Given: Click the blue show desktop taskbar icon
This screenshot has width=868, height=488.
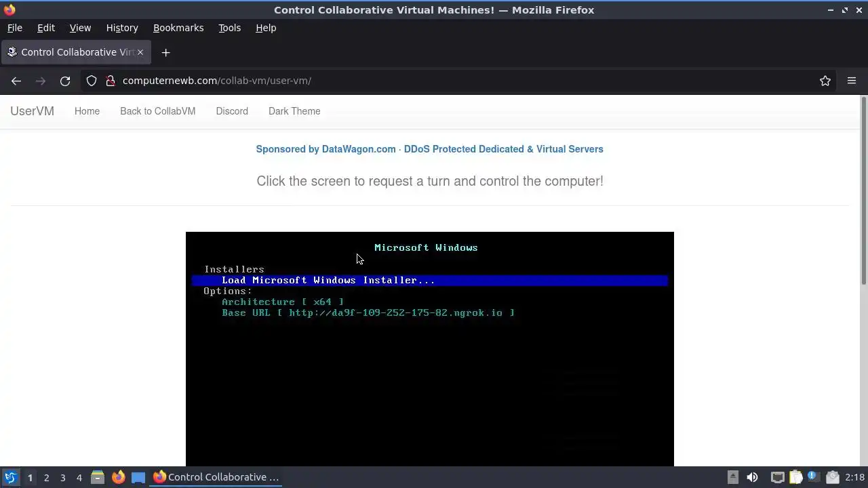Looking at the screenshot, I should (138, 477).
